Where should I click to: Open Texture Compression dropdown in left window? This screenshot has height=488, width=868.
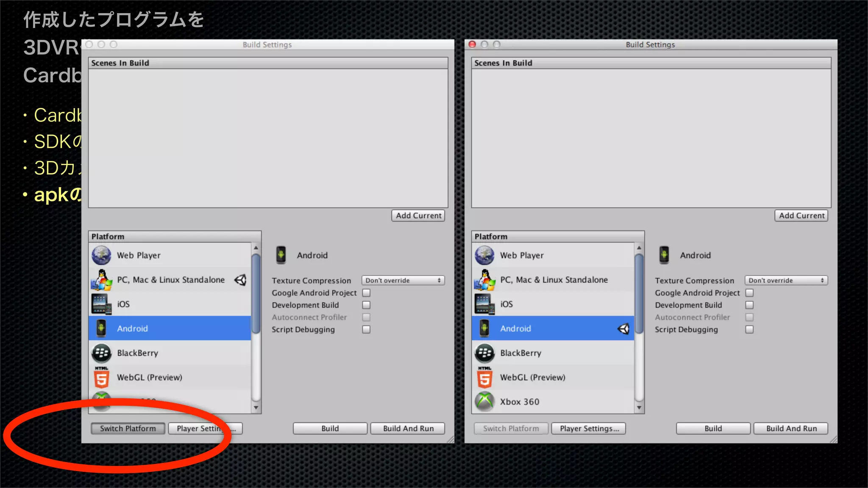(403, 280)
